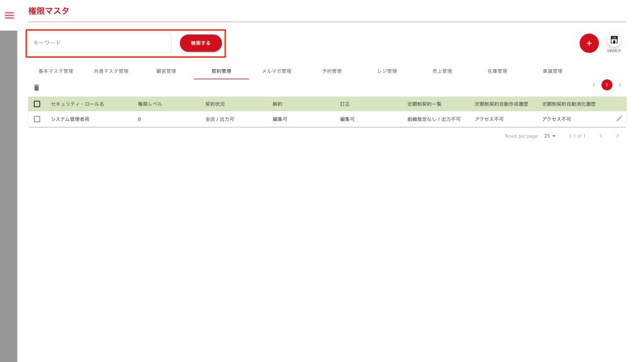The width and height of the screenshot is (644, 362).
Task: Toggle the select-all checkbox in the table header
Action: [x=37, y=104]
